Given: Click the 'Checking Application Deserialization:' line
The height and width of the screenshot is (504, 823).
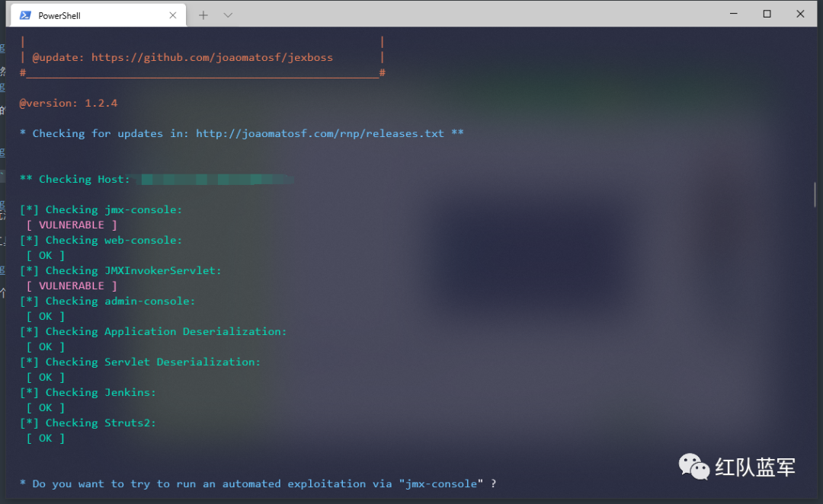Looking at the screenshot, I should (153, 331).
